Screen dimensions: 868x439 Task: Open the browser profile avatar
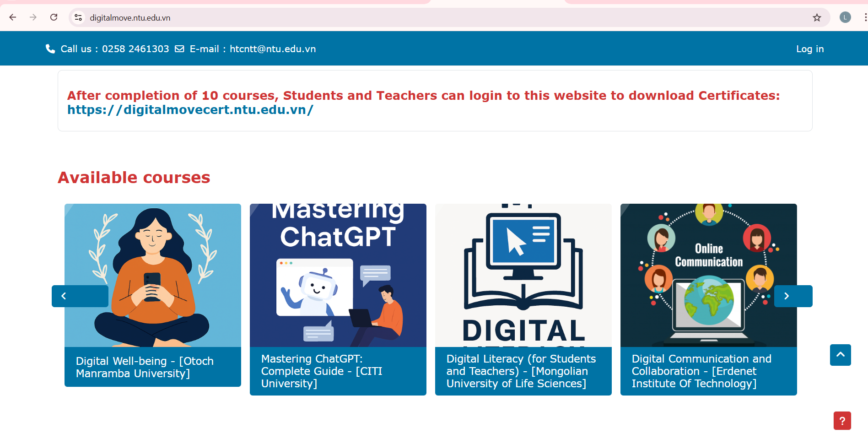[845, 17]
